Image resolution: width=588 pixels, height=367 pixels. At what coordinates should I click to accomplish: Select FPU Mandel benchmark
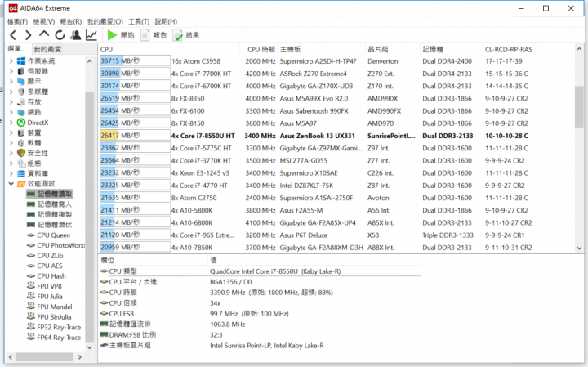[50, 307]
